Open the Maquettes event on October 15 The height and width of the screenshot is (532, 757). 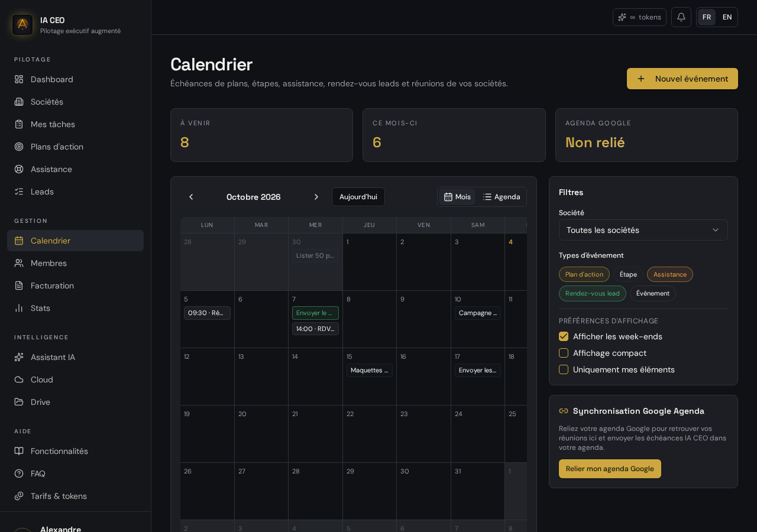pos(370,370)
